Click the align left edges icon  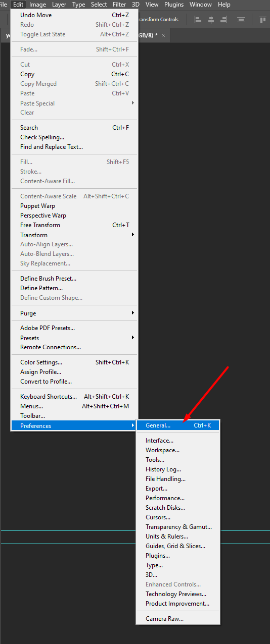coord(198,20)
